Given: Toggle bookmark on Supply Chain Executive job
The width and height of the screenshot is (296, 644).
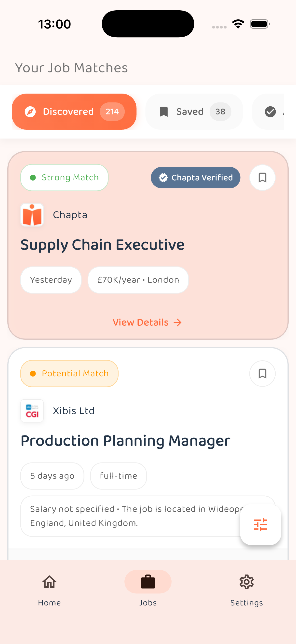Looking at the screenshot, I should [x=262, y=178].
